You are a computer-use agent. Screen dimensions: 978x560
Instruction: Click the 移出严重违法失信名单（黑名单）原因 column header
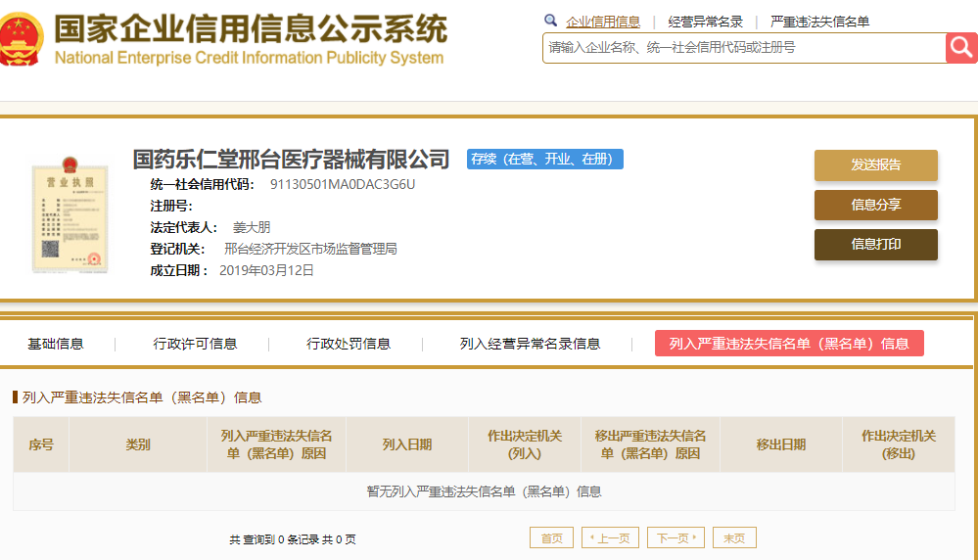[x=651, y=444]
